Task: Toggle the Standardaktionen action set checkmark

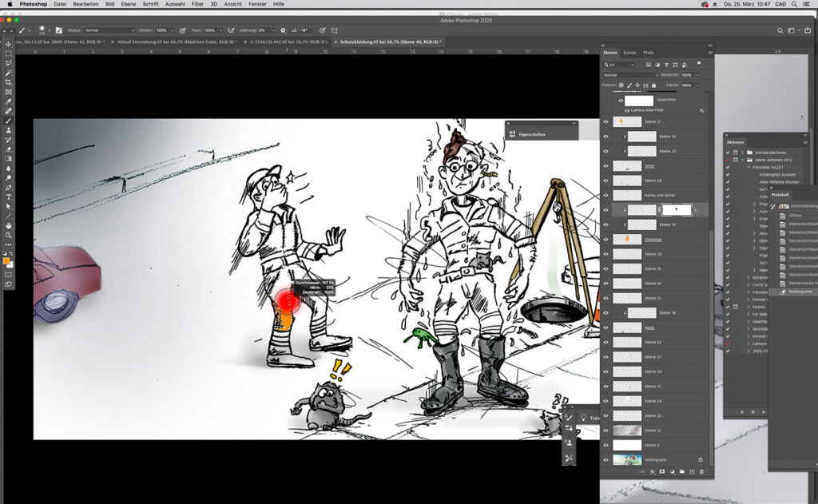Action: (x=728, y=152)
